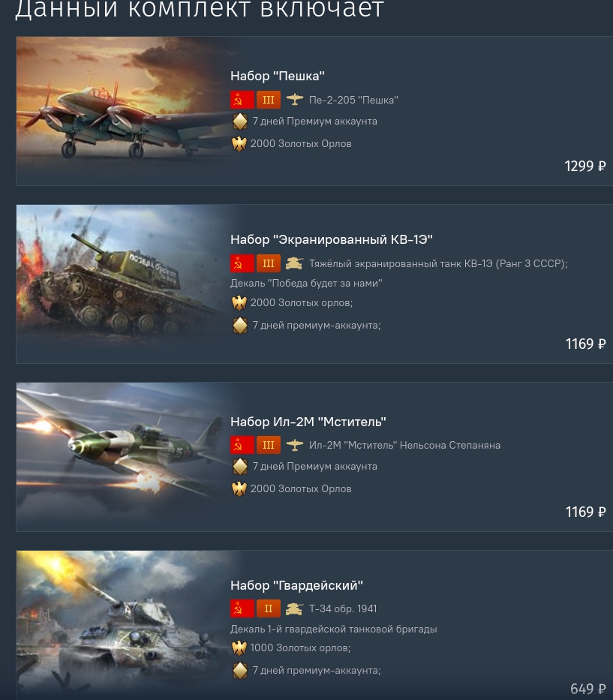
Task: Open Набор "Гвардейский" pack title
Action: click(x=296, y=585)
